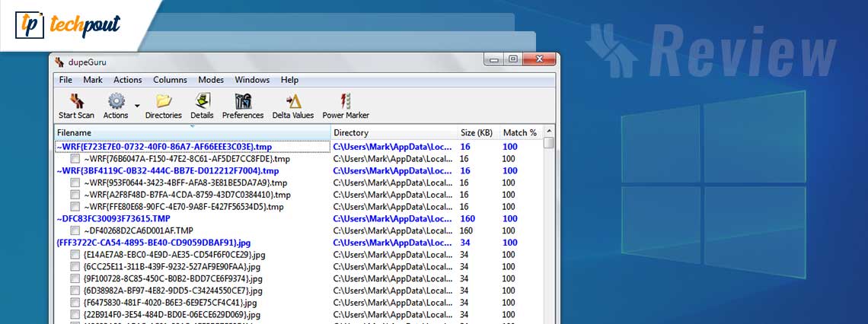Toggle the Delta Values icon
The height and width of the screenshot is (324, 868).
pyautogui.click(x=293, y=101)
